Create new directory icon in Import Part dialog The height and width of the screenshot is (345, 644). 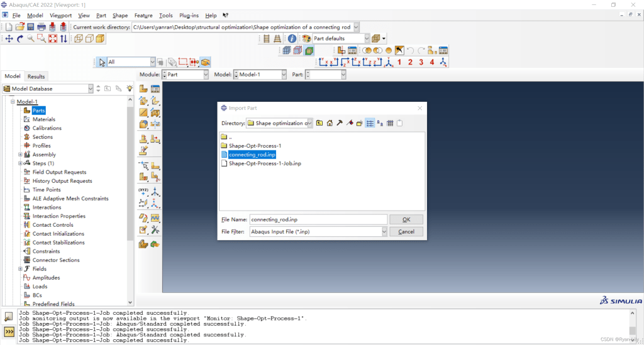click(359, 123)
